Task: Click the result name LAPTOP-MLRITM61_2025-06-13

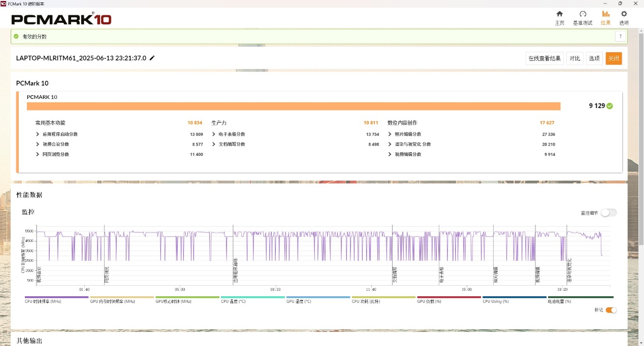Action: pyautogui.click(x=81, y=58)
